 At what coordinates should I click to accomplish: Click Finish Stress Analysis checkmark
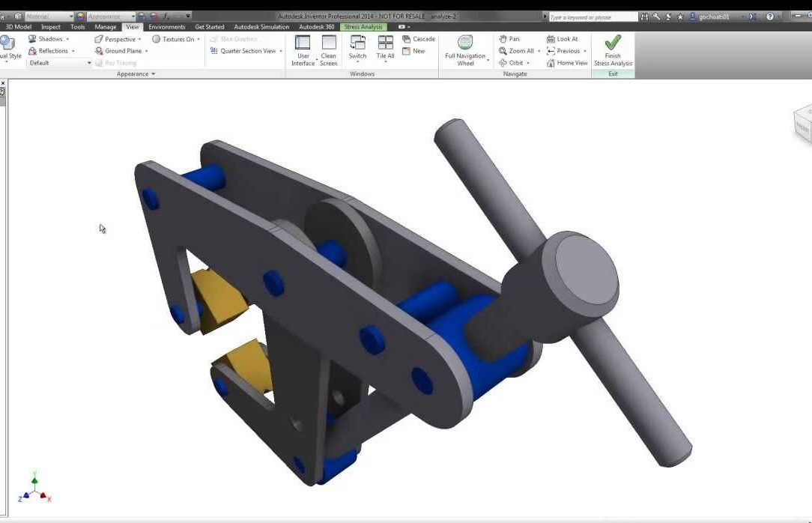(613, 43)
